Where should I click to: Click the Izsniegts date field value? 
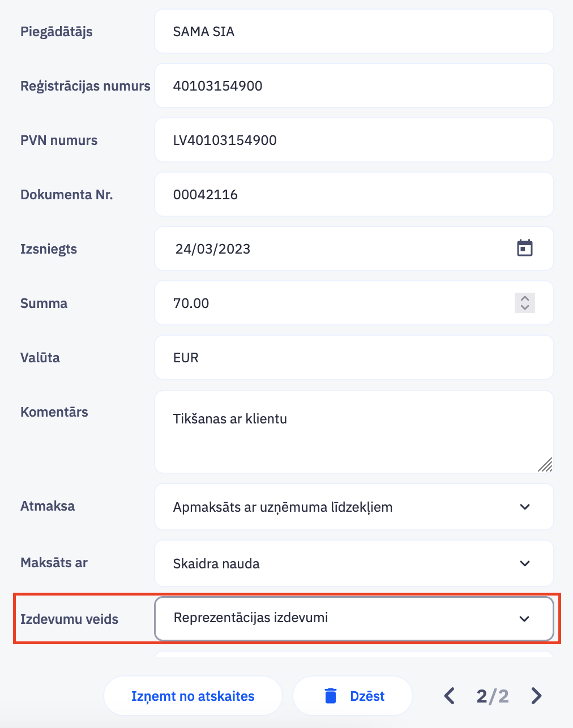click(213, 249)
